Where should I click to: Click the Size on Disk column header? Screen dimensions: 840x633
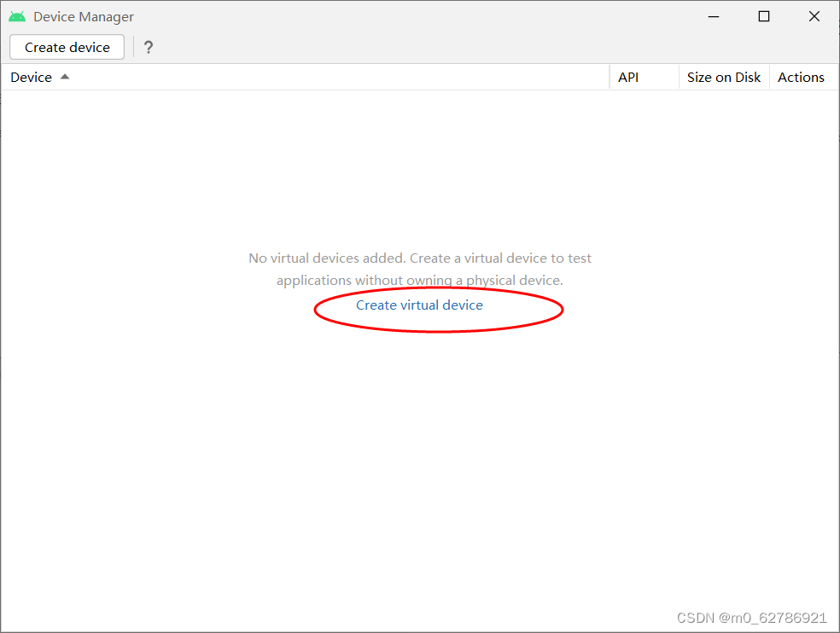click(x=723, y=77)
